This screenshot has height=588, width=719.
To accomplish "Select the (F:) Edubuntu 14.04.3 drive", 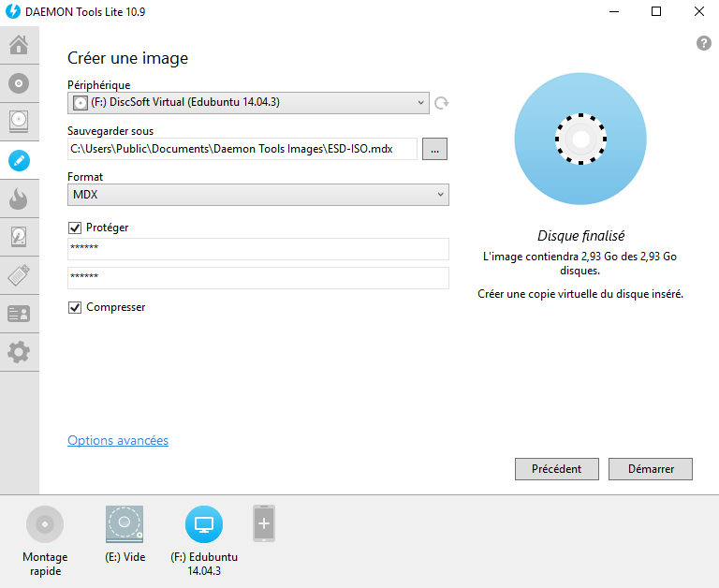I will (204, 524).
